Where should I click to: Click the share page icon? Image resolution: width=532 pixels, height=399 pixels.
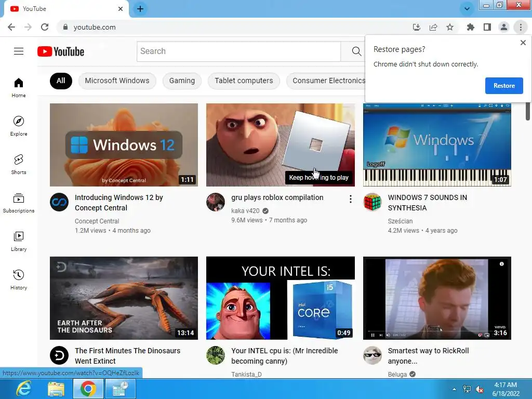(433, 27)
